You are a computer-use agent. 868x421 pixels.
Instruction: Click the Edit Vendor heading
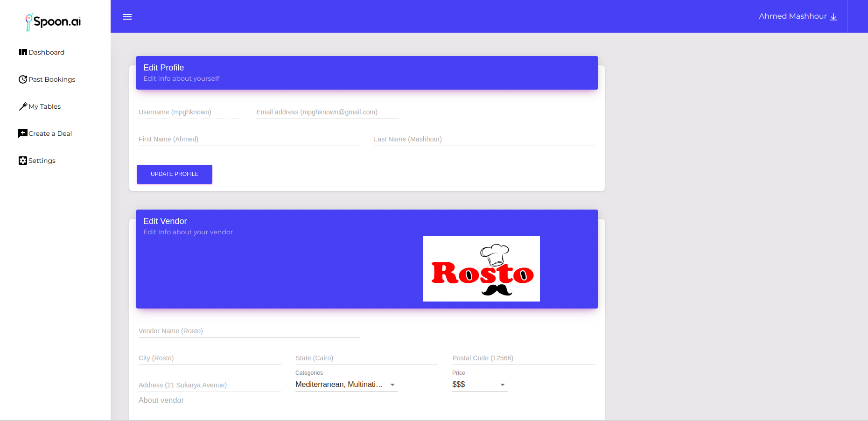tap(165, 221)
